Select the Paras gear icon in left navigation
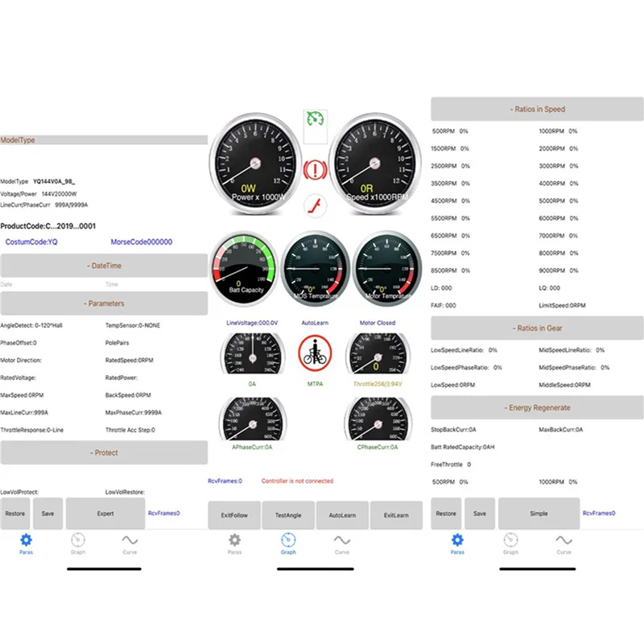This screenshot has height=644, width=644. coord(26,541)
